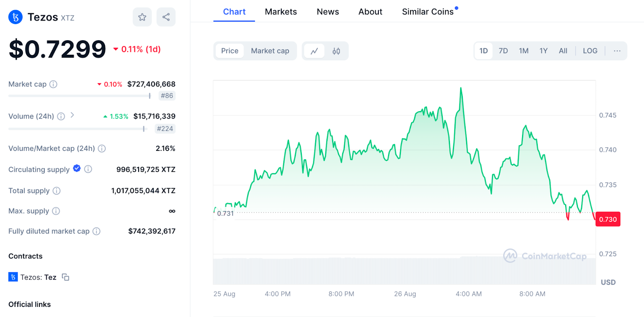Viewport: 644px width, 317px height.
Task: Select Market cap chart mode
Action: (270, 51)
